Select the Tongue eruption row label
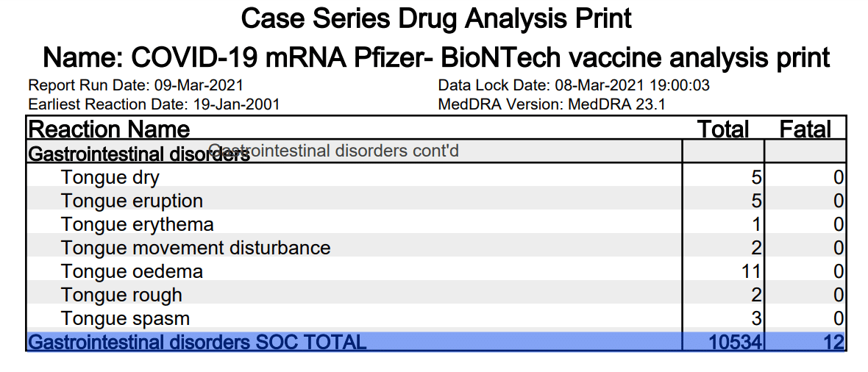This screenshot has width=868, height=372. click(132, 201)
